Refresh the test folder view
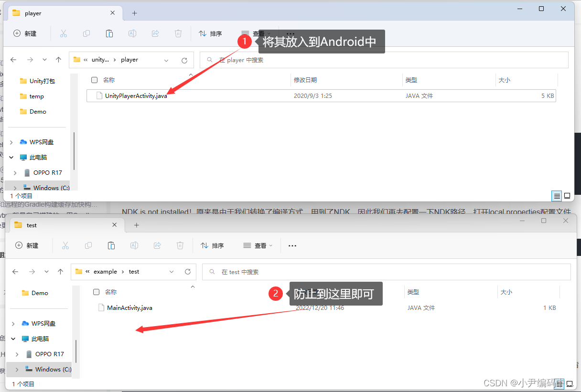581x392 pixels. [x=187, y=272]
